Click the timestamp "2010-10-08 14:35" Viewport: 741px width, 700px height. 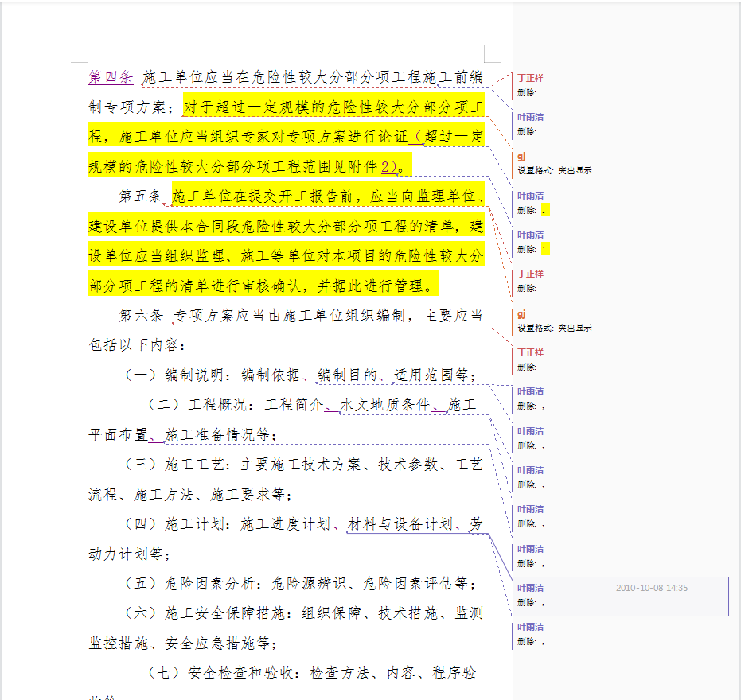(652, 588)
